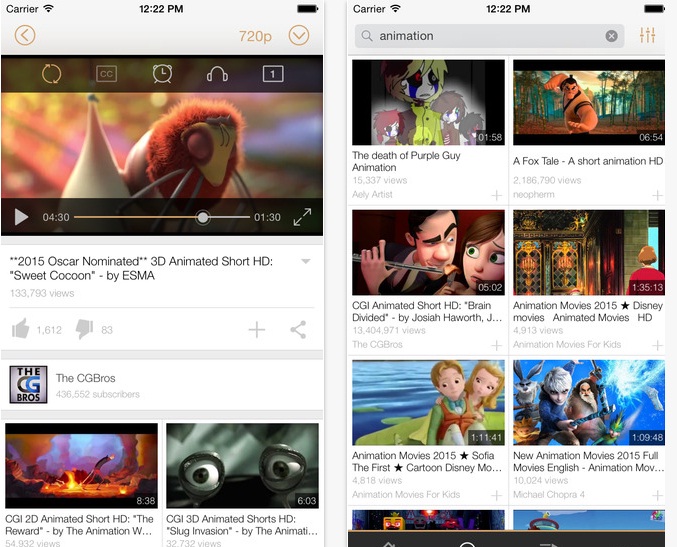677x547 pixels.
Task: Tap the back arrow in the player header
Action: pyautogui.click(x=25, y=35)
